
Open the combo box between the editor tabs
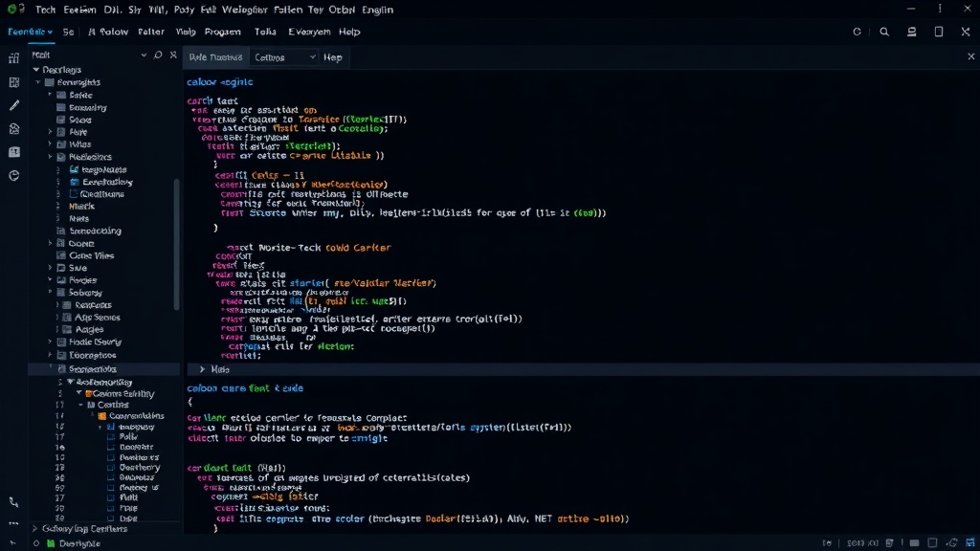coord(283,57)
